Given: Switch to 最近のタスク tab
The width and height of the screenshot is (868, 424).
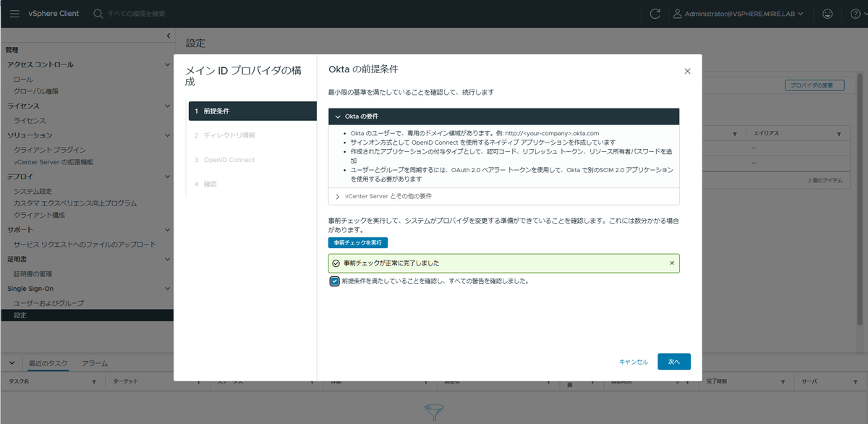Looking at the screenshot, I should (x=48, y=362).
